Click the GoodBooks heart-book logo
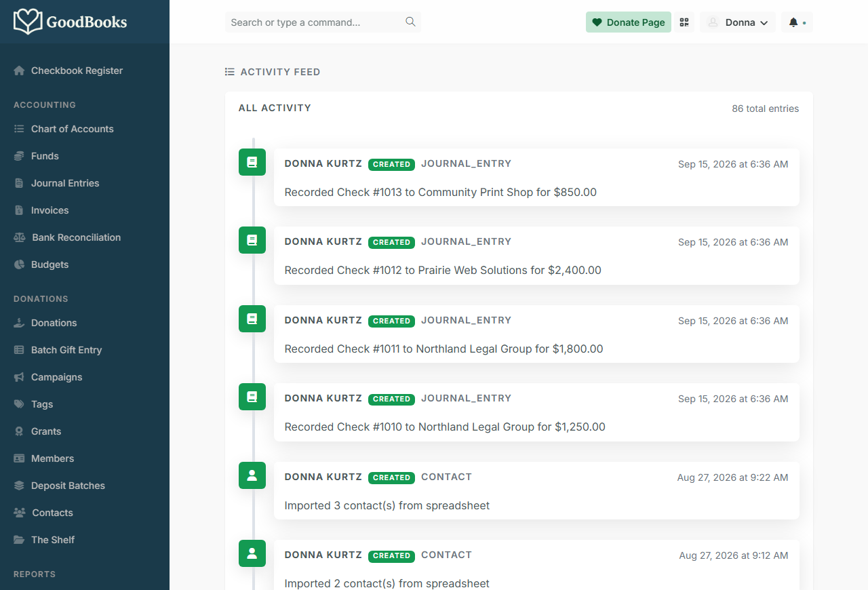868x590 pixels. pos(28,22)
